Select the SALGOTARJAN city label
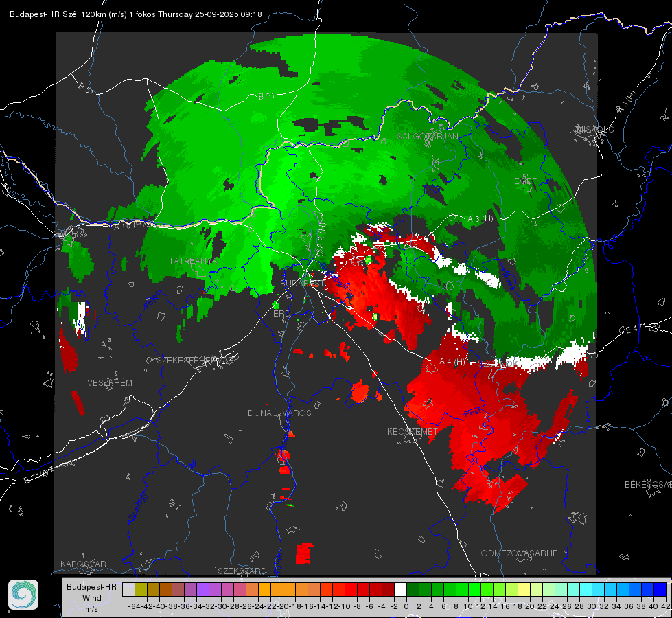Screen dimensions: 672x618 427,137
